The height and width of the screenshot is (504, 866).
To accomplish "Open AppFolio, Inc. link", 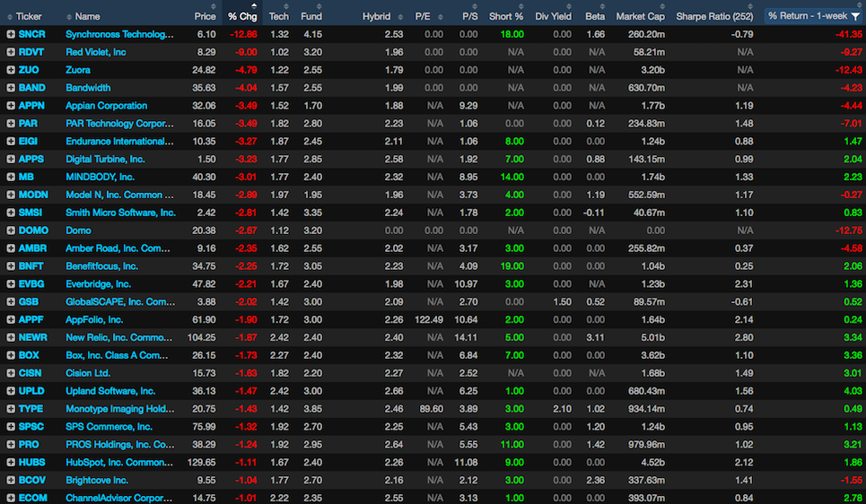I will coord(94,319).
